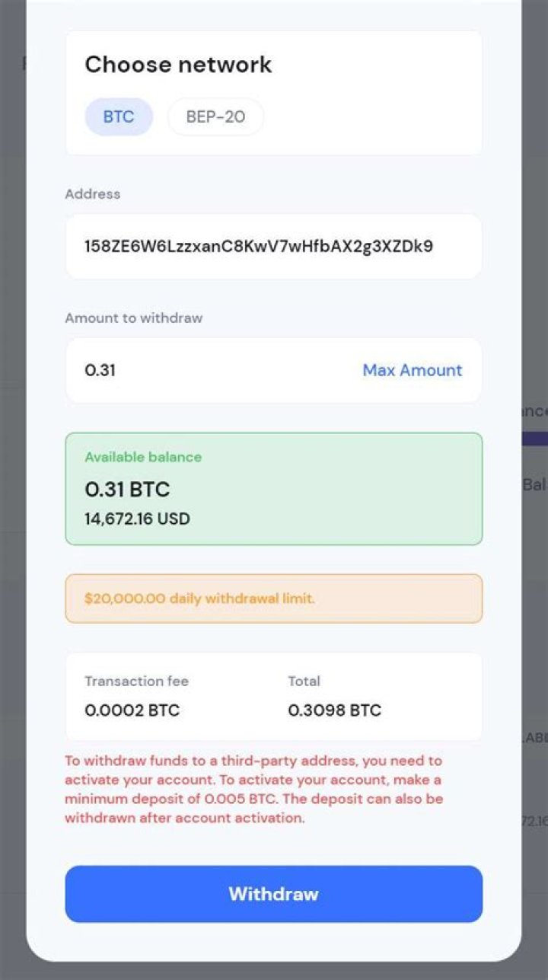This screenshot has height=980, width=548.
Task: Tap the $20,000.00 daily withdrawal limit banner
Action: tap(274, 599)
